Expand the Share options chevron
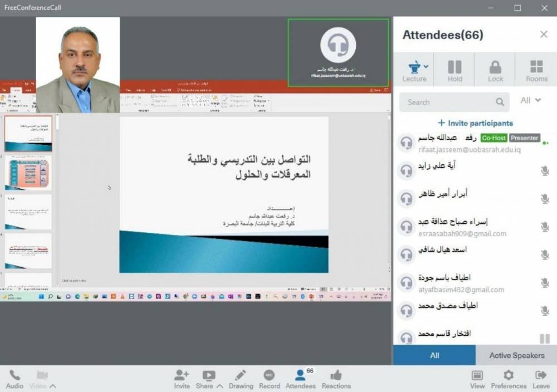Screen dimensions: 557x392 [220, 386]
